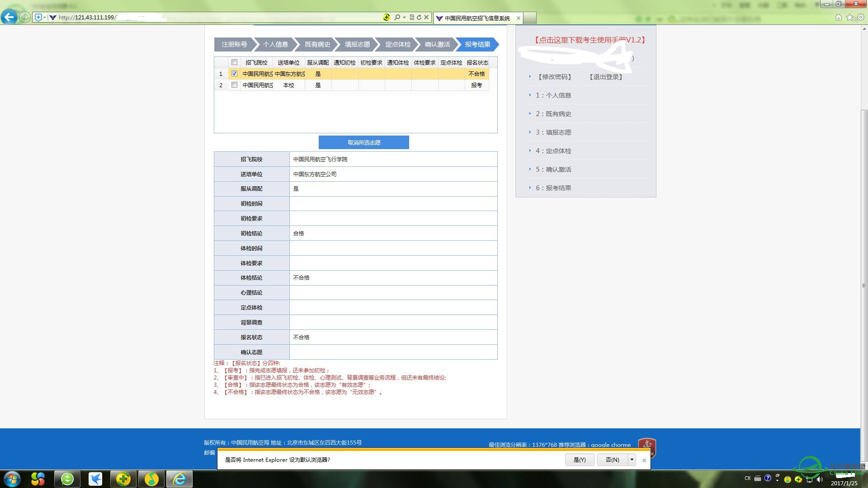Uncheck the row 1 checkbox
This screenshot has height=488, width=868.
point(234,73)
